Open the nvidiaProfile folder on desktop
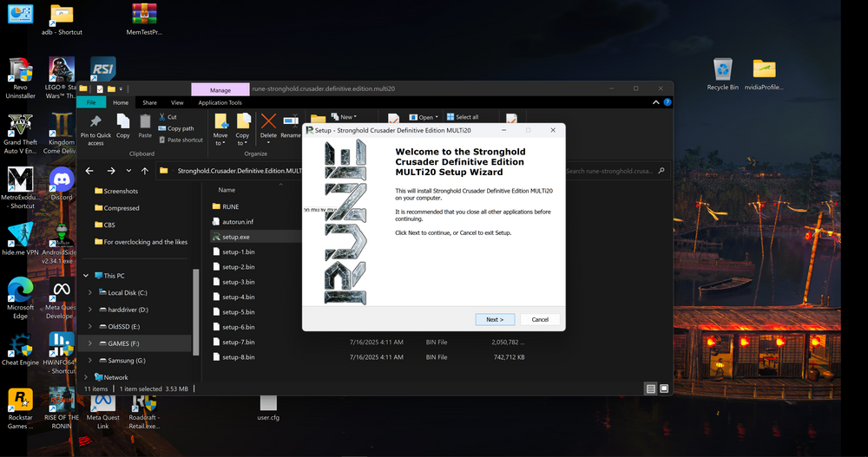The width and height of the screenshot is (868, 457). click(x=764, y=74)
